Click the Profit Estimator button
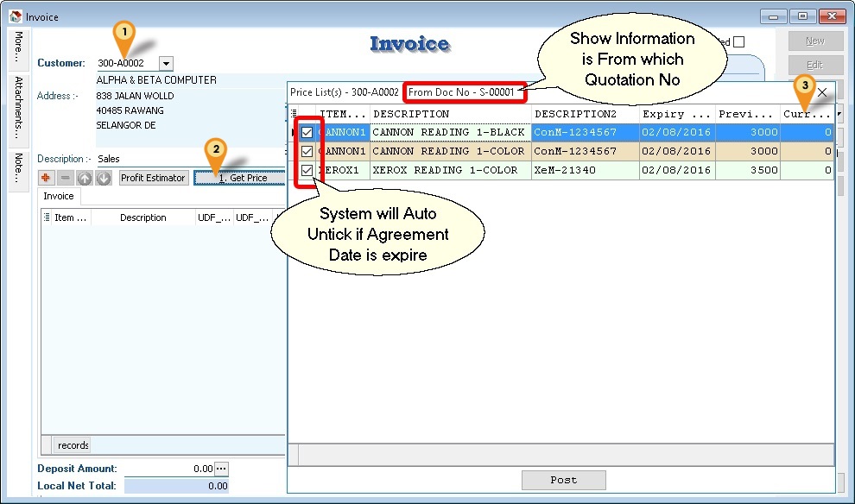The height and width of the screenshot is (504, 855). 153,178
